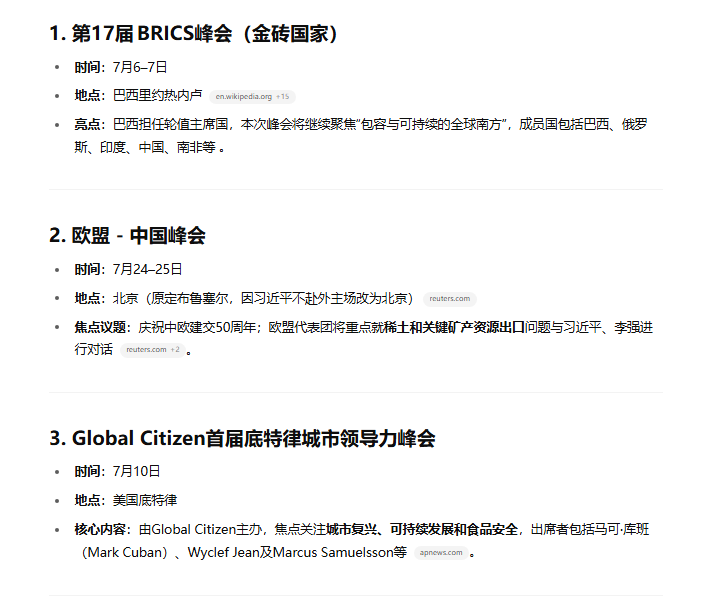Image resolution: width=705 pixels, height=598 pixels.
Task: Expand the +2 additional sources badge
Action: (x=175, y=350)
